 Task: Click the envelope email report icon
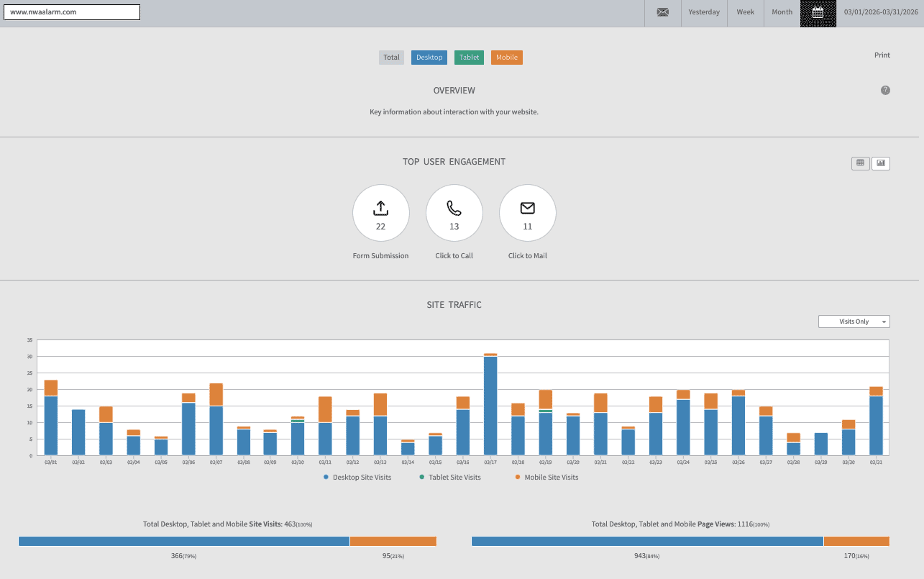pos(662,12)
